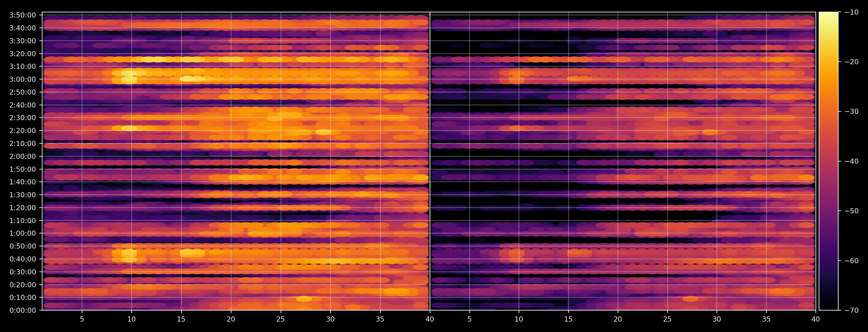
Task: Click x-axis label 5 under the left heatmap
Action: [82, 319]
